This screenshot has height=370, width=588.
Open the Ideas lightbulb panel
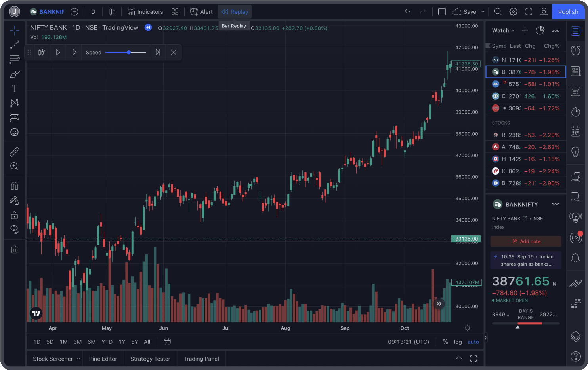point(575,152)
